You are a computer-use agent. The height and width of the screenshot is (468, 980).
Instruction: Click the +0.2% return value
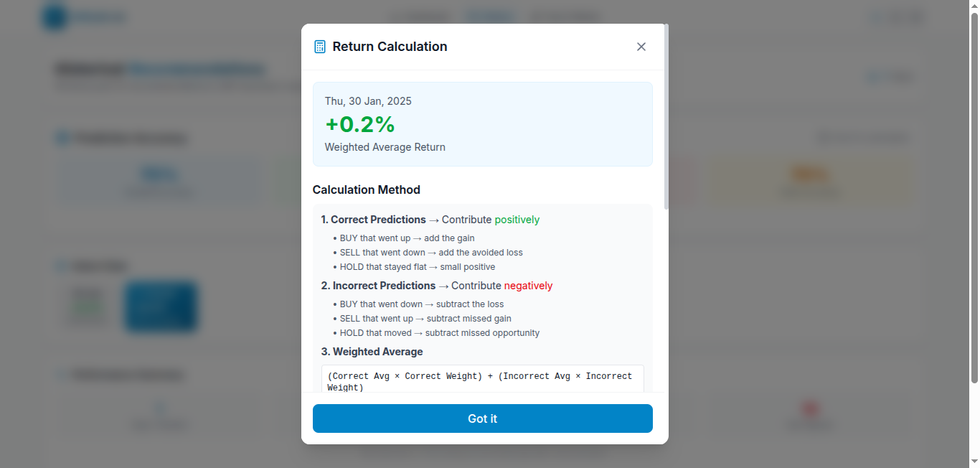pyautogui.click(x=360, y=125)
